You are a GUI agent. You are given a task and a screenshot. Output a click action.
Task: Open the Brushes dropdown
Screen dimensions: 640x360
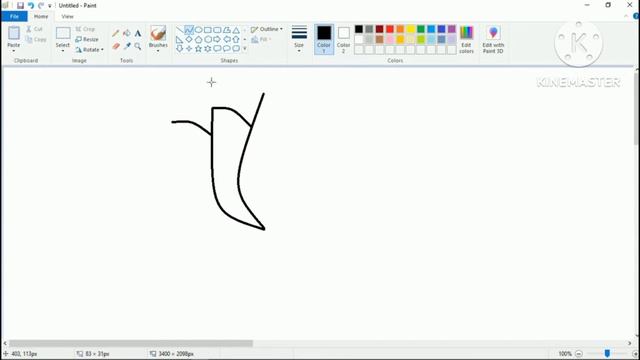(x=158, y=51)
